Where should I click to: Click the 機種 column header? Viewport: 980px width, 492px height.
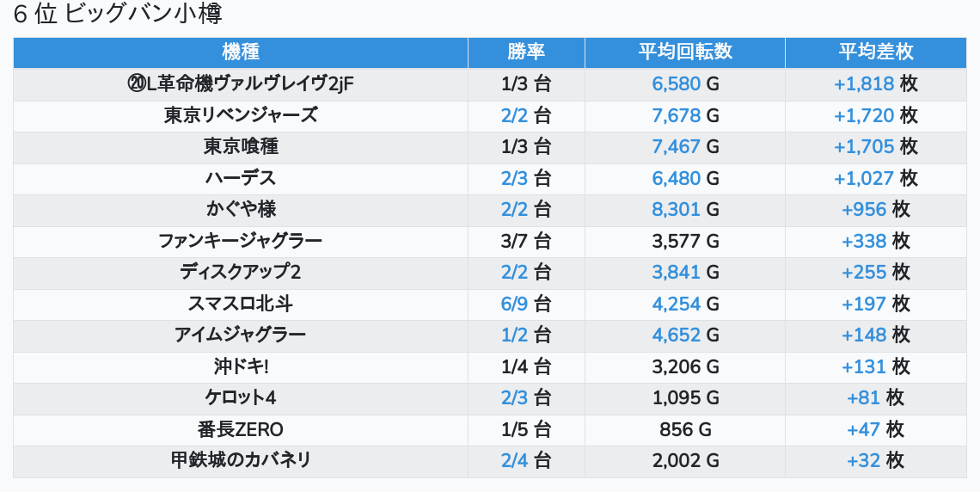coord(241,52)
